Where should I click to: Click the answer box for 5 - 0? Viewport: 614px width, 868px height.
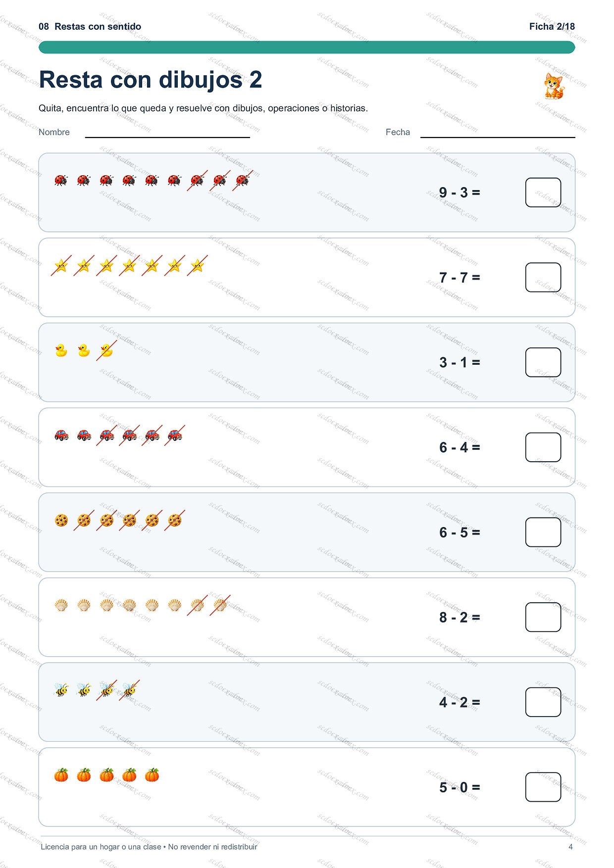543,787
